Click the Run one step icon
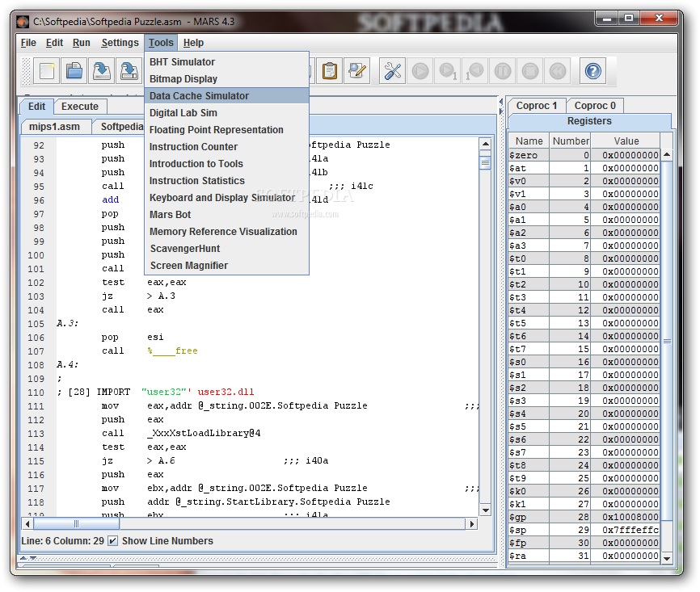 tap(448, 71)
